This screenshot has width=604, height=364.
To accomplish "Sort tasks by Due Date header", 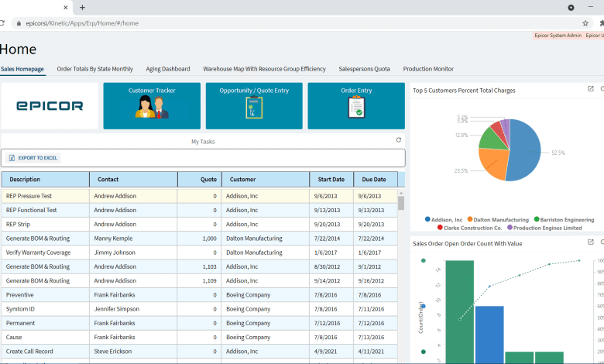I will click(375, 180).
